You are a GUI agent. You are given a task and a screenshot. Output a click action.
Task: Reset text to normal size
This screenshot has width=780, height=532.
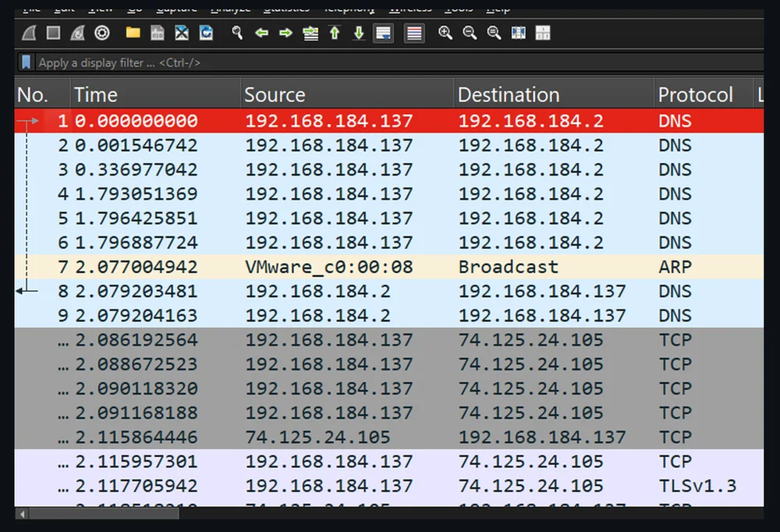pyautogui.click(x=494, y=34)
